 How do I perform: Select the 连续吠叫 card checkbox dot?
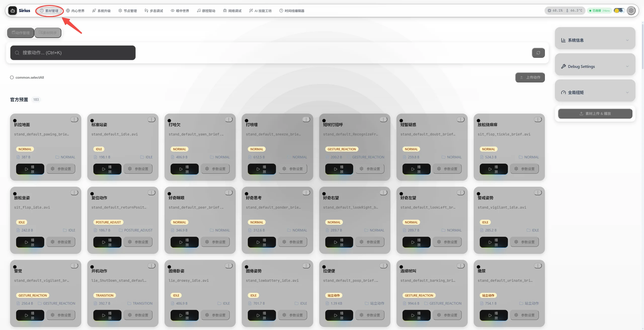[x=401, y=267]
